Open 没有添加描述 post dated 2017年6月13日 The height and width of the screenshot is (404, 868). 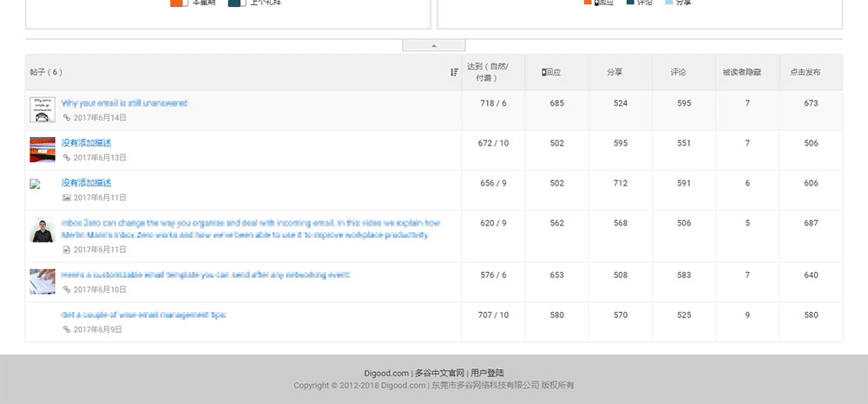pos(86,143)
